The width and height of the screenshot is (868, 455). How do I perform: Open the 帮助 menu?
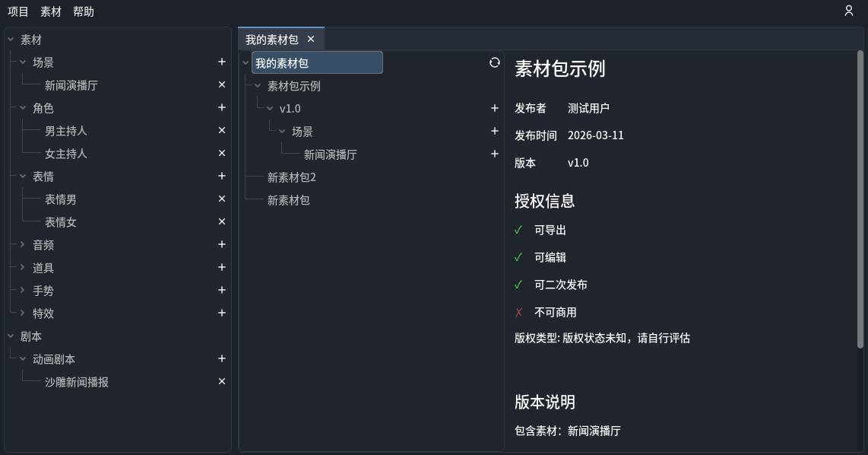pyautogui.click(x=84, y=11)
